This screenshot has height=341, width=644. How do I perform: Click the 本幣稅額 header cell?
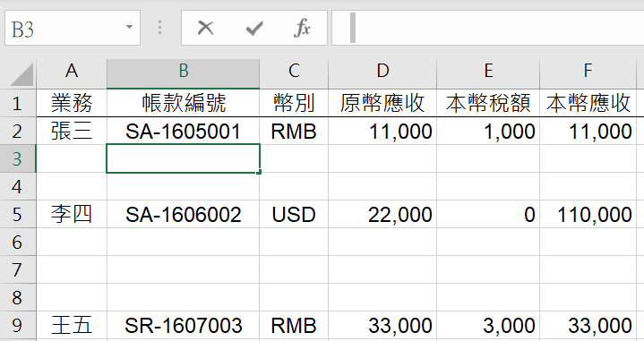pos(488,103)
